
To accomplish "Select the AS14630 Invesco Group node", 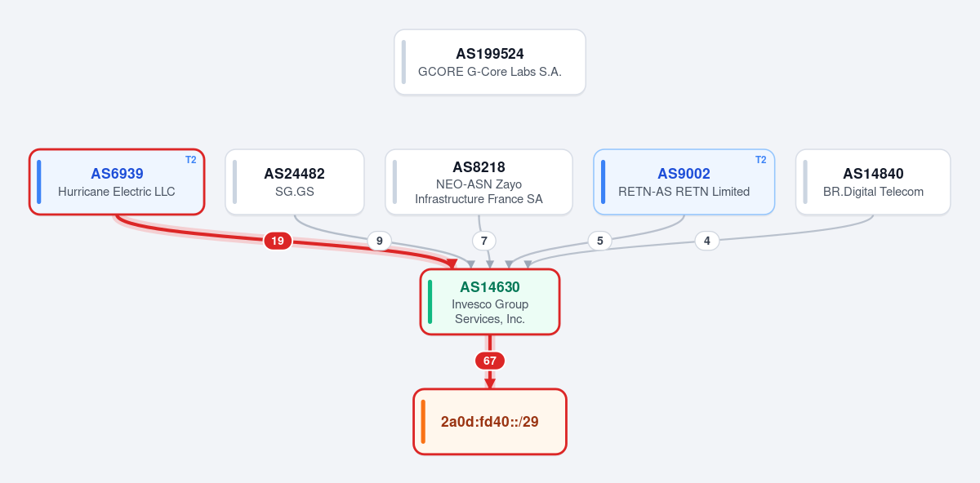I will 490,302.
